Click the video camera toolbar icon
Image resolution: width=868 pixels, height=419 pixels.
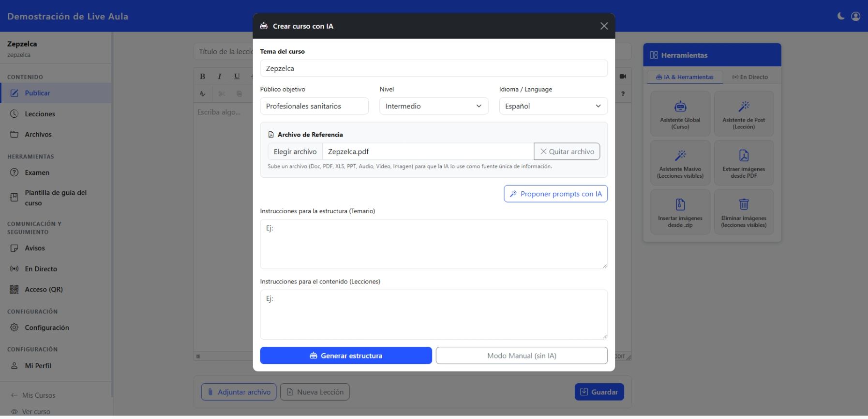coord(623,77)
